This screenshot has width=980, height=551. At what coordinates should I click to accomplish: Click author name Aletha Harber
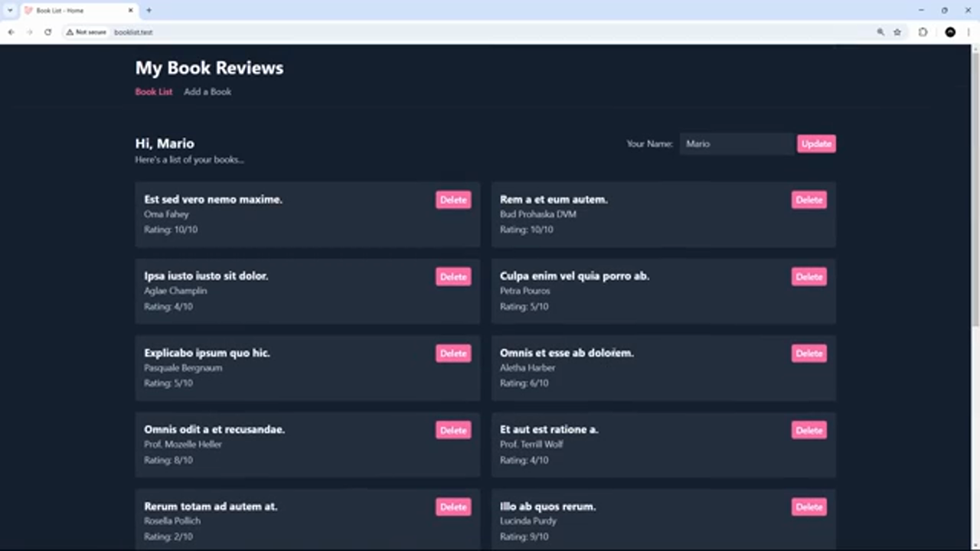click(528, 367)
